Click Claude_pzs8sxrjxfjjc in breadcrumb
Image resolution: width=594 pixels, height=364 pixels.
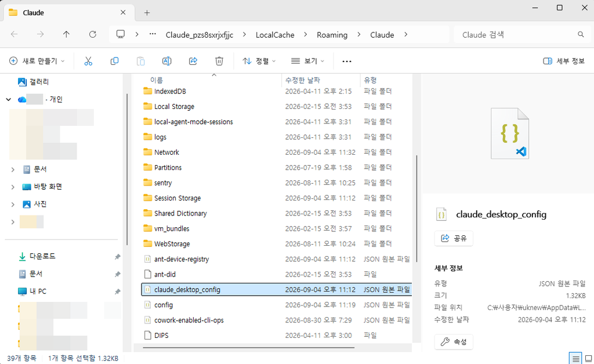[200, 35]
